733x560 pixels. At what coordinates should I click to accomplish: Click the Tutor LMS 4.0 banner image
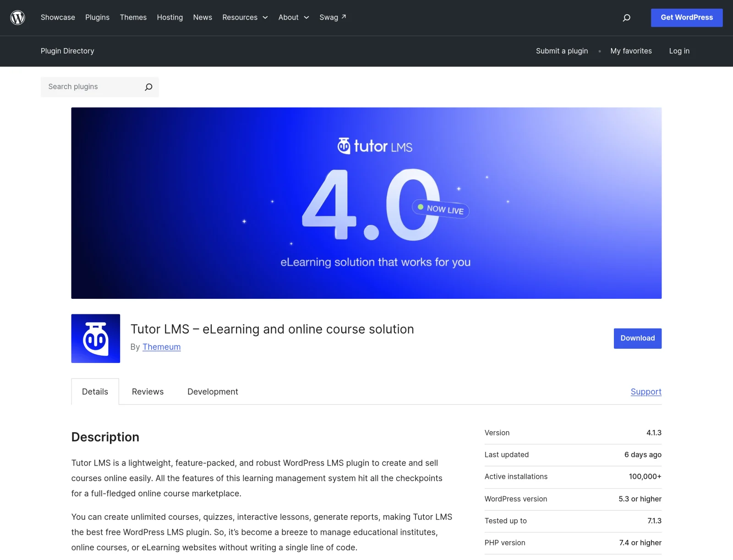pyautogui.click(x=366, y=203)
